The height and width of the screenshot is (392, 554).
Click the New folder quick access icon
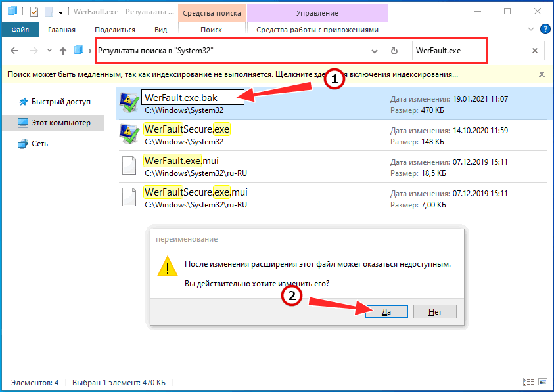[x=49, y=12]
